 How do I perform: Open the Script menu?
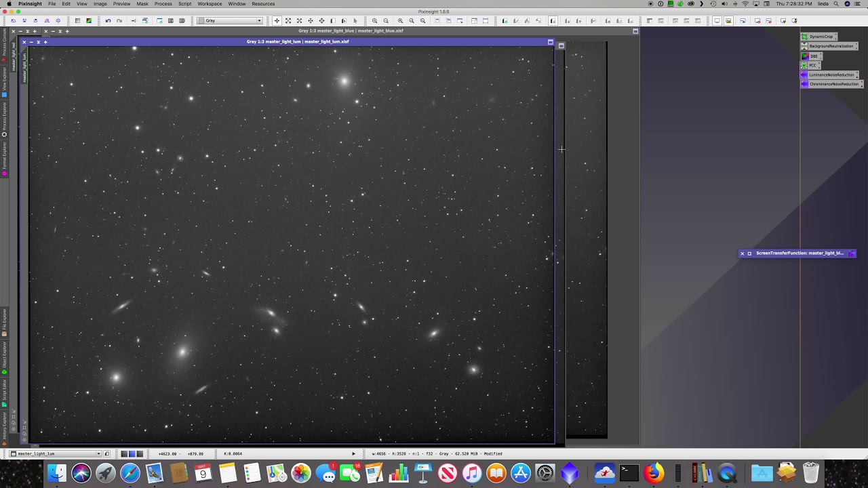pyautogui.click(x=184, y=3)
